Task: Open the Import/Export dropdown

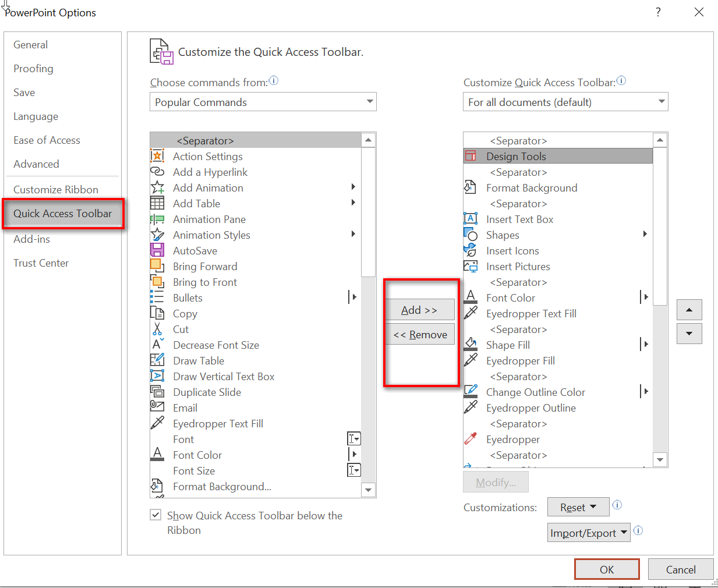Action: click(x=589, y=533)
